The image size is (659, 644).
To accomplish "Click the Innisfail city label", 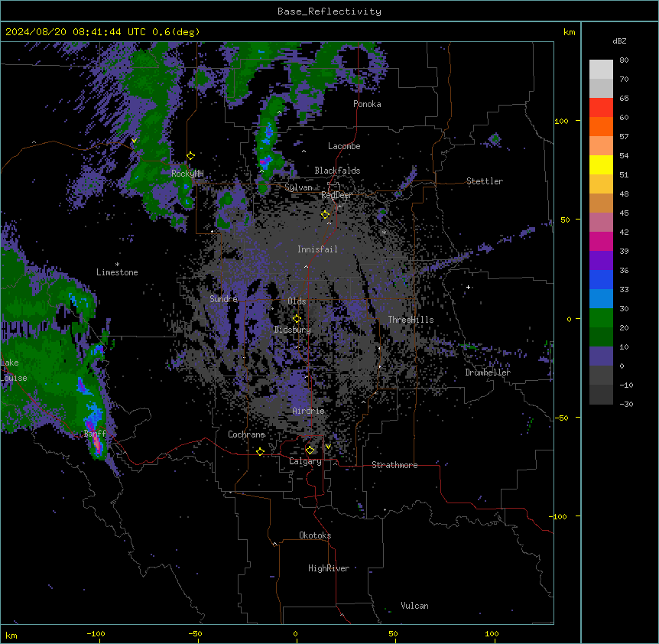I will pos(317,249).
